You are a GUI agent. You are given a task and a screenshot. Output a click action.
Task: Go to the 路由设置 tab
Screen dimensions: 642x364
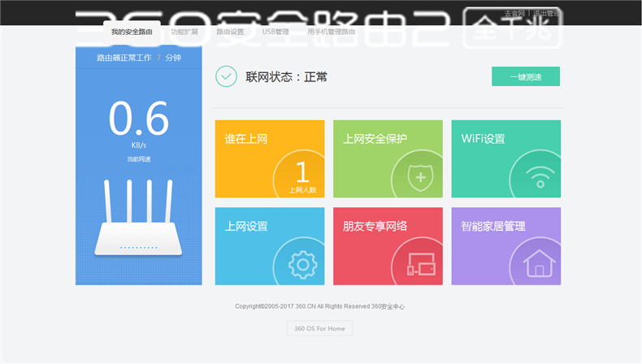(x=230, y=32)
